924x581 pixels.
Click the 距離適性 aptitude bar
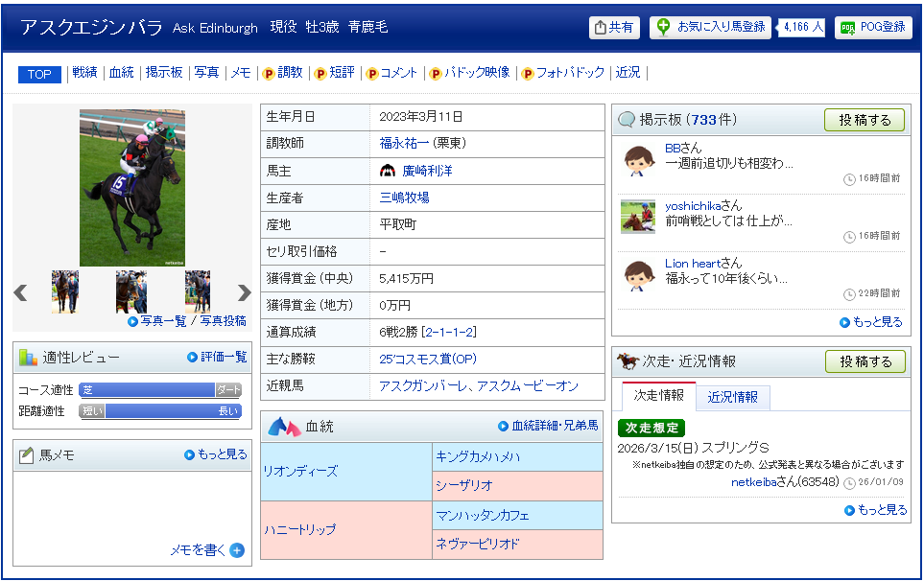pyautogui.click(x=159, y=411)
